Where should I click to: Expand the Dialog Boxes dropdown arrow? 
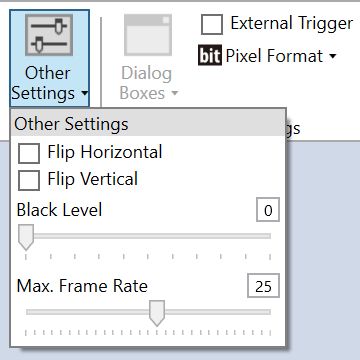175,93
